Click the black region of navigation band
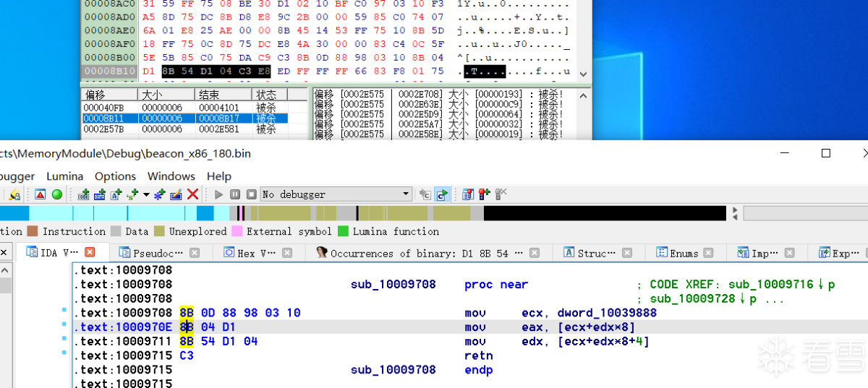868x388 pixels. (604, 213)
